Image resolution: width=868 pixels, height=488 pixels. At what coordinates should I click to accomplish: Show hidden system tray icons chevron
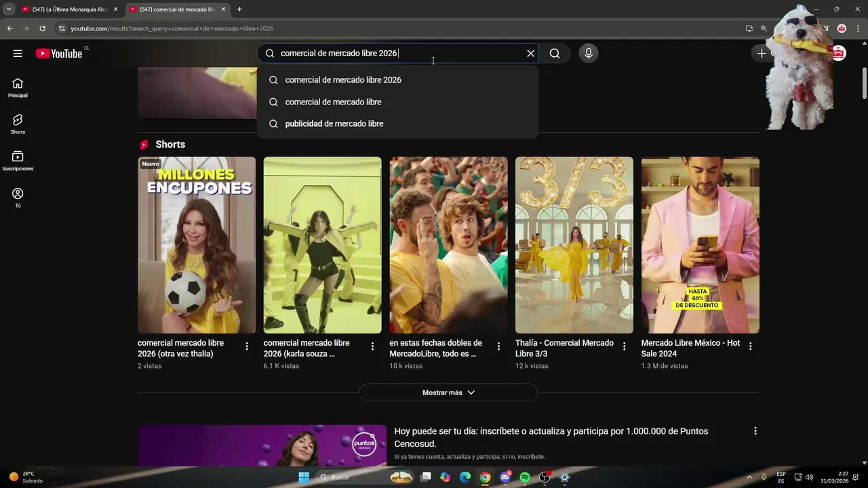(749, 477)
